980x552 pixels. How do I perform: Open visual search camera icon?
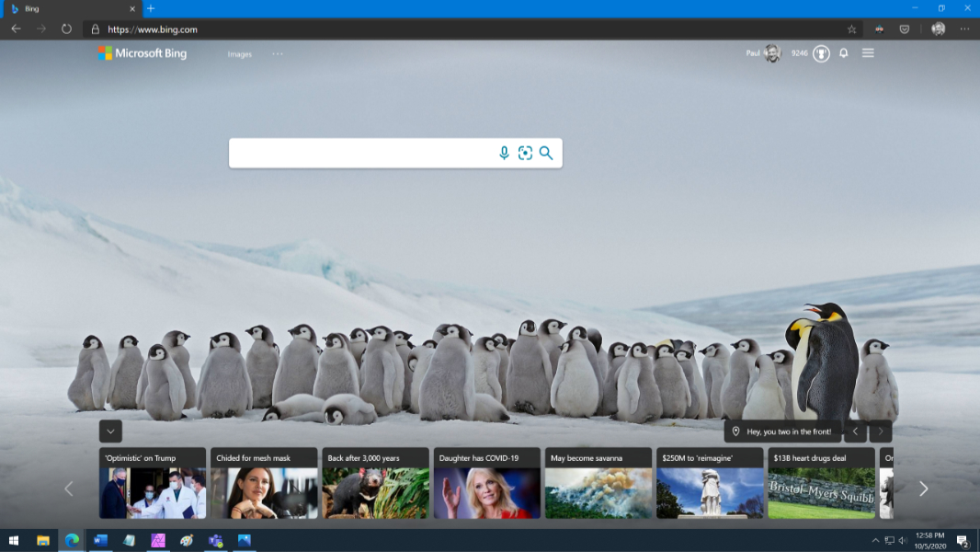click(x=525, y=153)
